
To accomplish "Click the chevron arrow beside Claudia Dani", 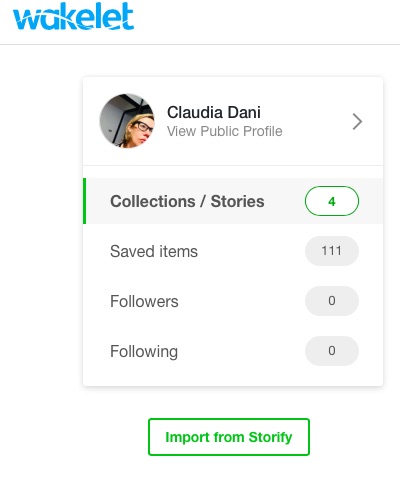I will click(x=357, y=122).
